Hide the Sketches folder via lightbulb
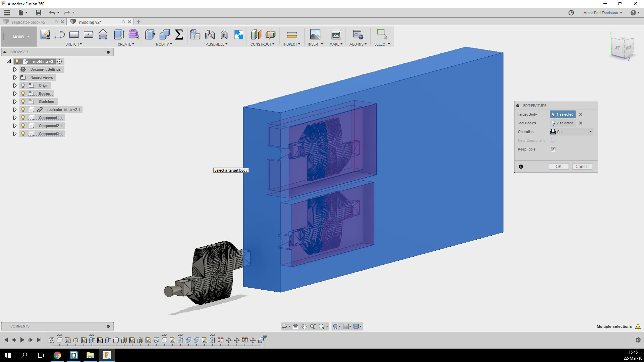 click(23, 102)
